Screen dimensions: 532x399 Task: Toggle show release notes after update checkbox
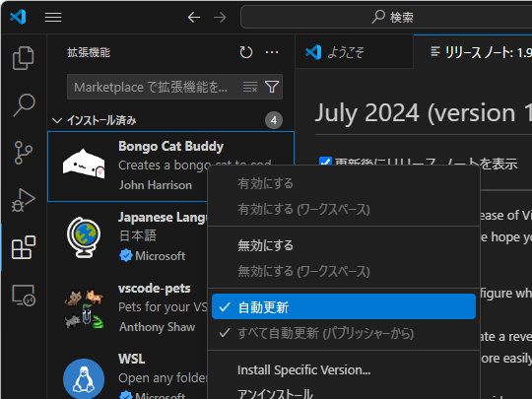pyautogui.click(x=326, y=163)
